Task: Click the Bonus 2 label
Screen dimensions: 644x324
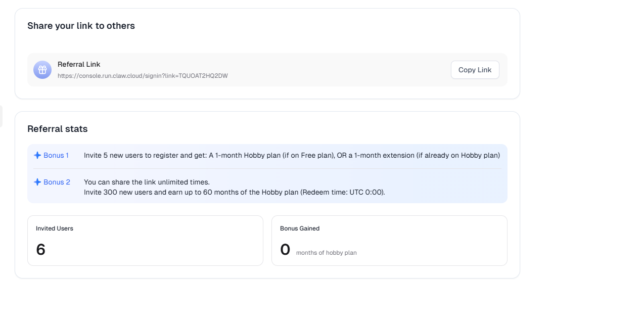Action: [x=57, y=182]
